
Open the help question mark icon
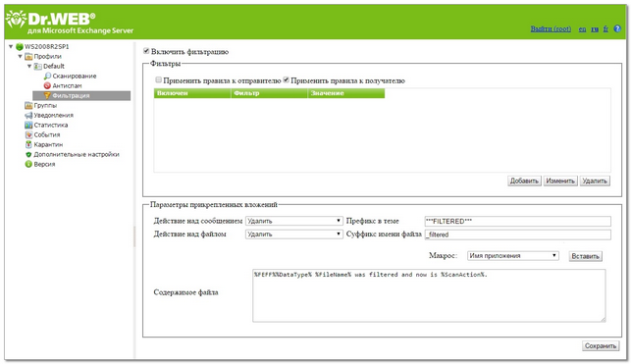click(x=617, y=29)
